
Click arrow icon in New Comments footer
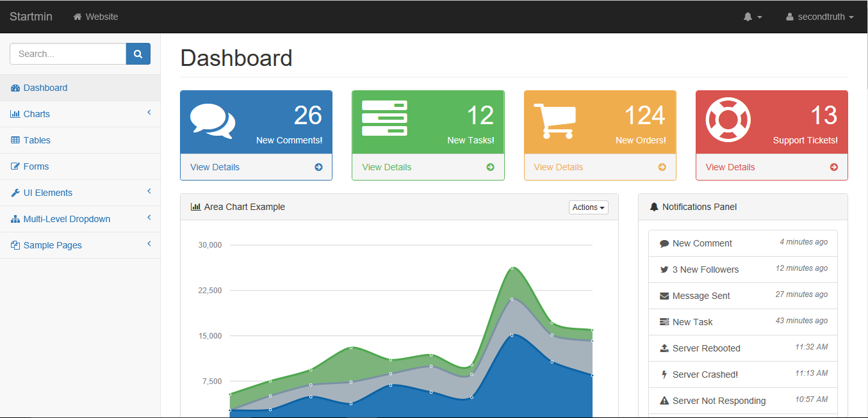(318, 167)
